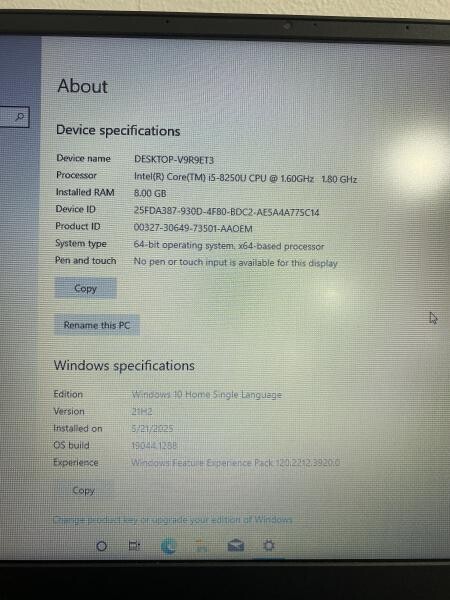This screenshot has height=600, width=450.
Task: Open Change product key or upgrade link
Action: [173, 520]
